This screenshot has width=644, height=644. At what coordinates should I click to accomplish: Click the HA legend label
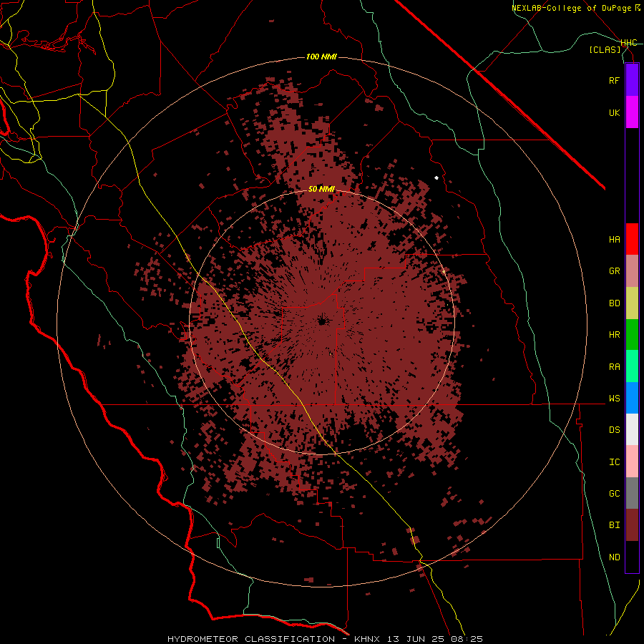pos(615,240)
